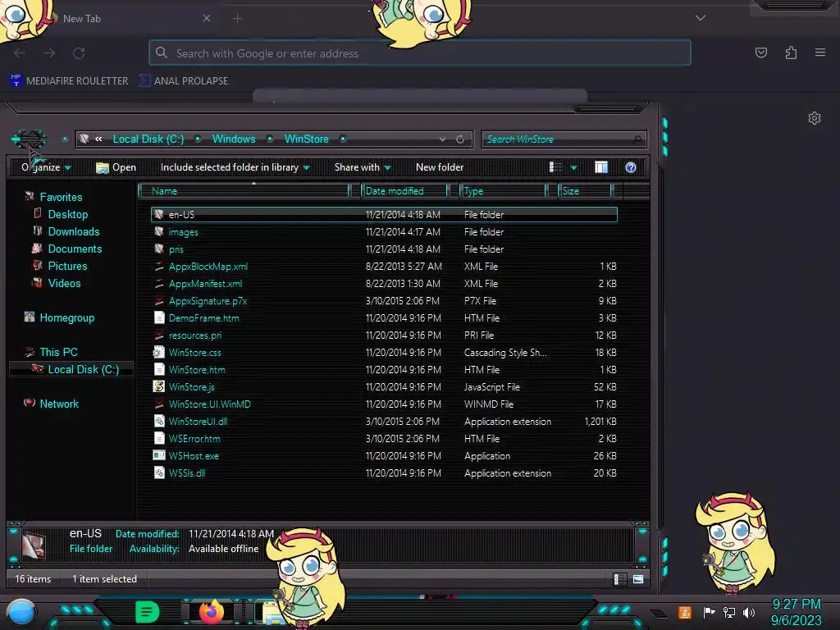
Task: Select the AppxManifest.xml file
Action: click(384, 283)
